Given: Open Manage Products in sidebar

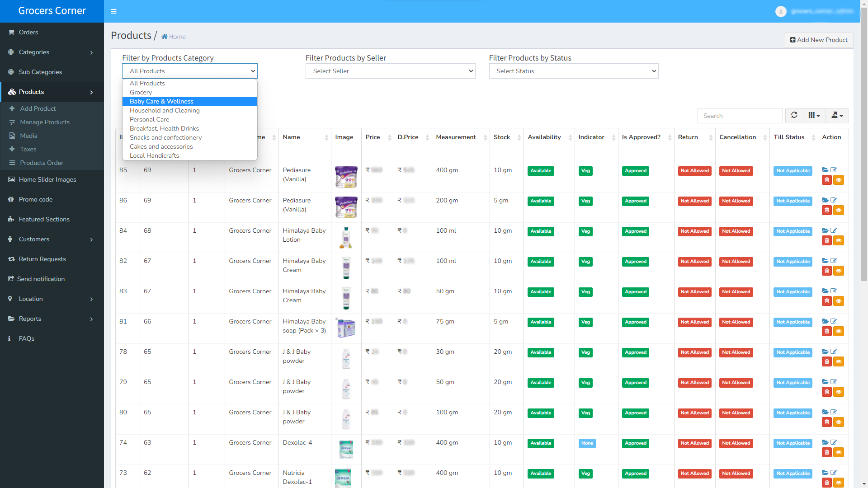Looking at the screenshot, I should click(x=45, y=122).
